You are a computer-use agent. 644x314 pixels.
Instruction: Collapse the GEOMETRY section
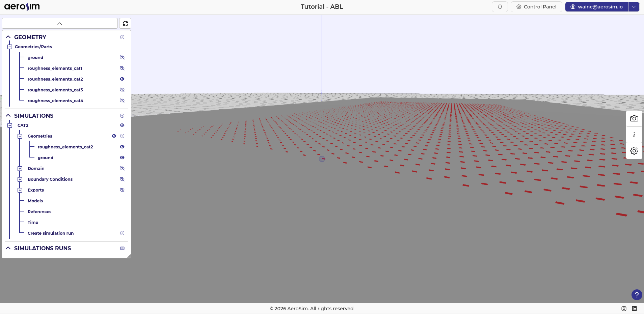[8, 37]
